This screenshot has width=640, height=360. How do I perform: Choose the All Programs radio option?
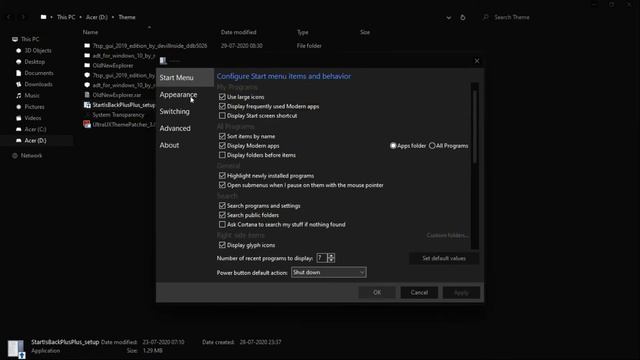(x=432, y=146)
